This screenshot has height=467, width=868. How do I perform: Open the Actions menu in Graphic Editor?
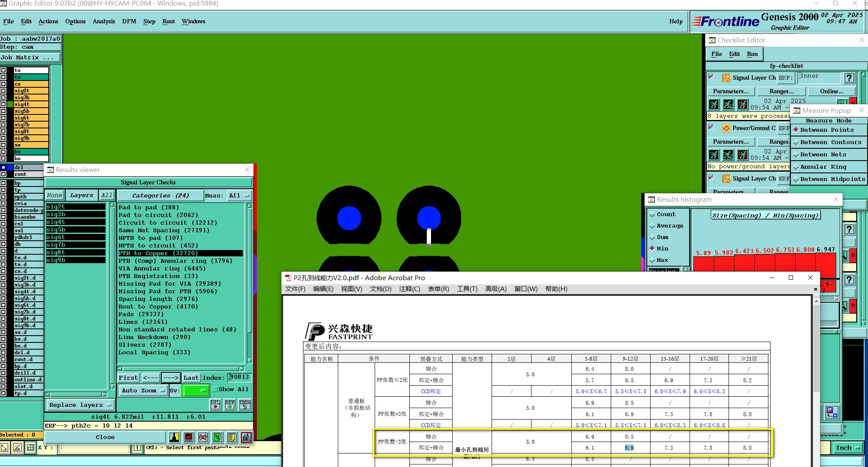tap(48, 21)
